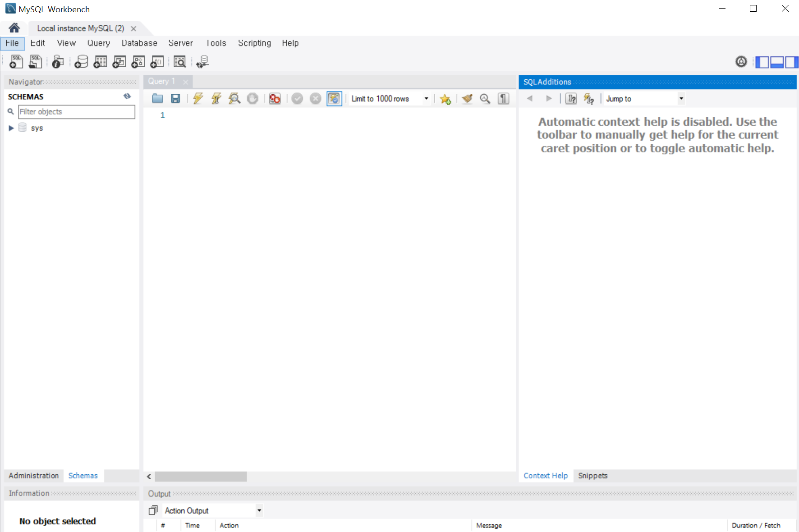Get context help for caret position
The height and width of the screenshot is (532, 799).
point(571,98)
